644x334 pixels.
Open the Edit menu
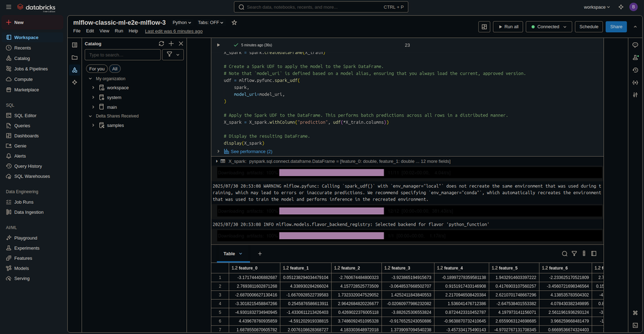(x=90, y=31)
